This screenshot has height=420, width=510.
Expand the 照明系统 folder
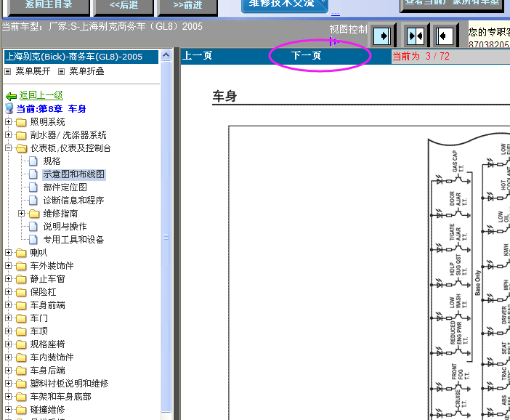[x=9, y=121]
